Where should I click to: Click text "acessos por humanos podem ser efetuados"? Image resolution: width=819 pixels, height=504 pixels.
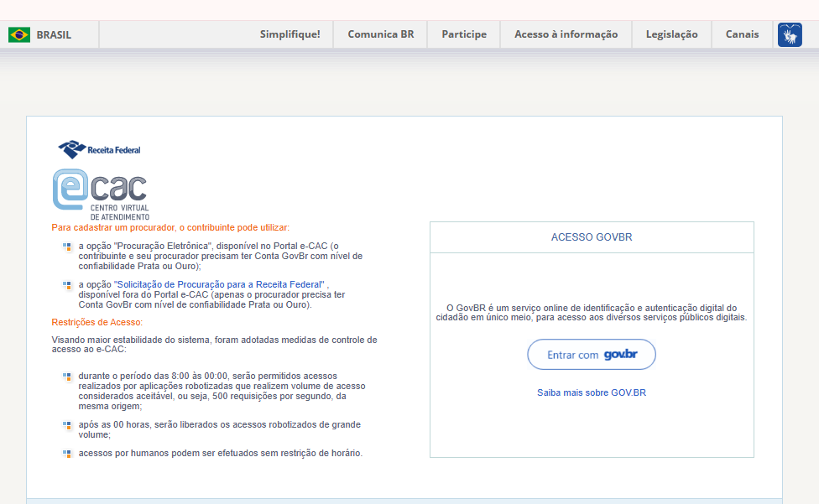tap(221, 454)
